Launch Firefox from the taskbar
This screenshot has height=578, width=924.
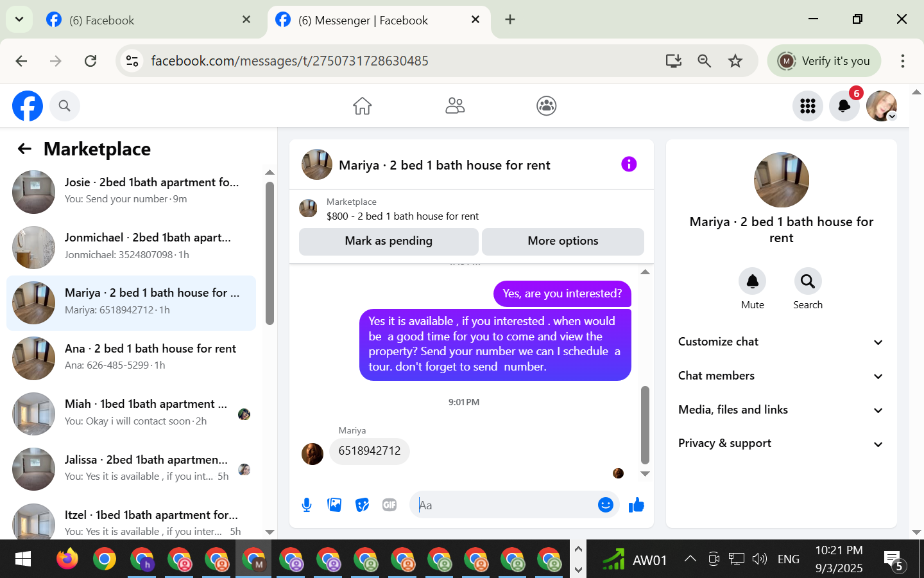coord(67,559)
